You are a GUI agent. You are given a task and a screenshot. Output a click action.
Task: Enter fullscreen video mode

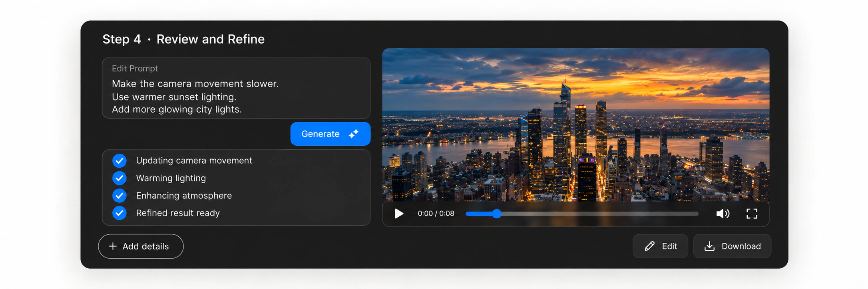(752, 214)
